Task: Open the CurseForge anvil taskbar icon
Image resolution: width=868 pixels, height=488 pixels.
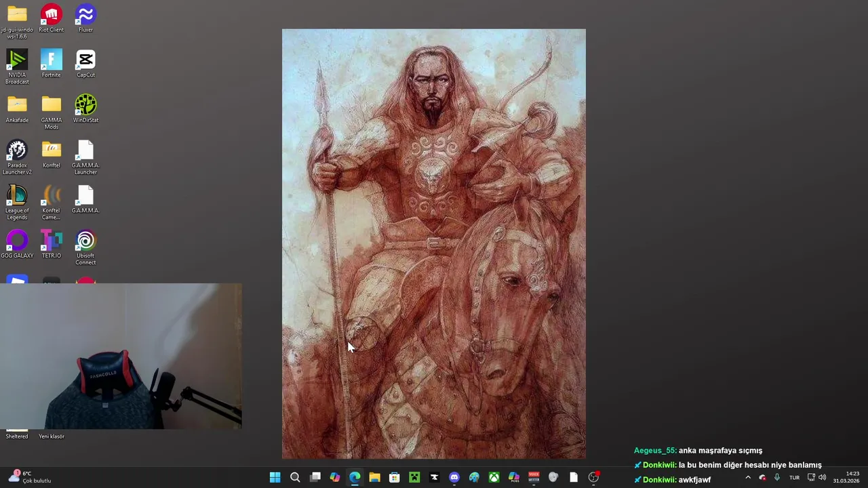Action: click(434, 477)
